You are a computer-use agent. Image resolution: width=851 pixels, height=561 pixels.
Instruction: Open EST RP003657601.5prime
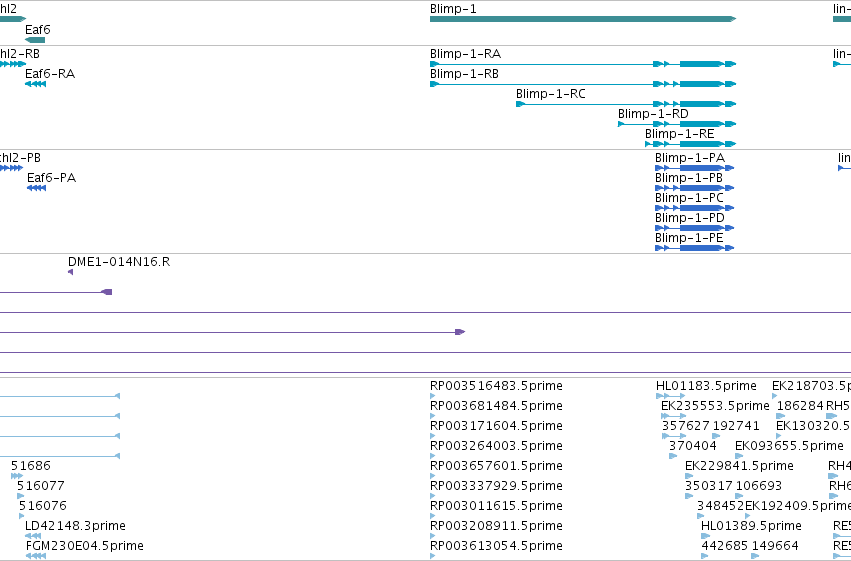(x=496, y=466)
